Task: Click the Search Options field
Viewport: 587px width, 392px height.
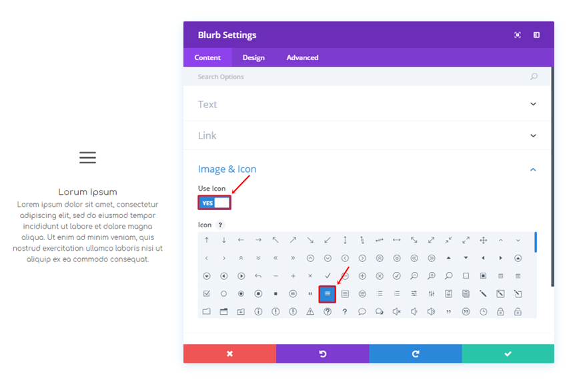Action: [x=360, y=77]
